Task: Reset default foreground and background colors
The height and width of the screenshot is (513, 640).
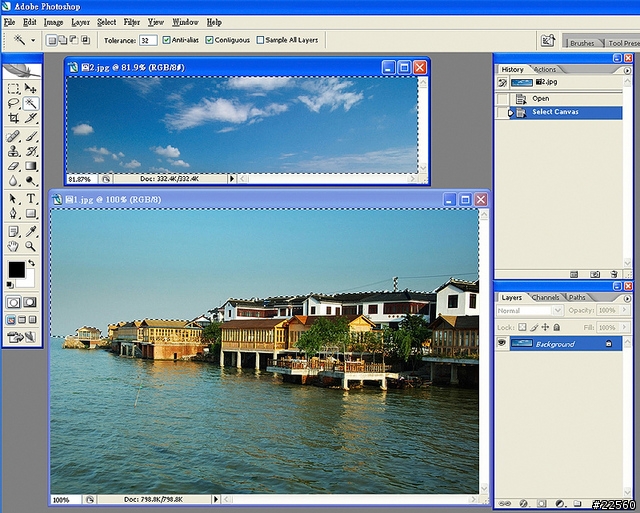Action: tap(10, 284)
